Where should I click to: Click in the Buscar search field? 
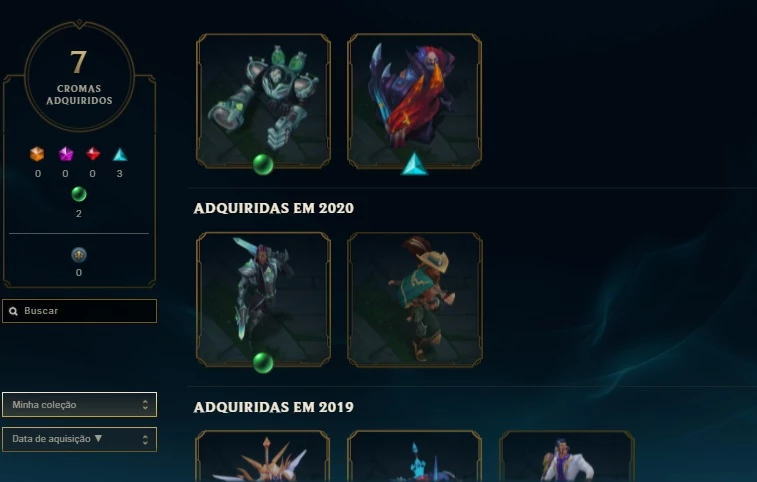[x=79, y=311]
